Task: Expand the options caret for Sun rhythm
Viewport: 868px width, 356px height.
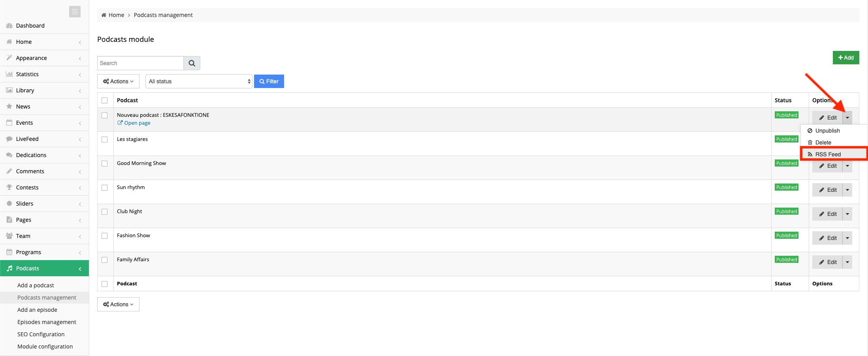Action: pyautogui.click(x=847, y=190)
